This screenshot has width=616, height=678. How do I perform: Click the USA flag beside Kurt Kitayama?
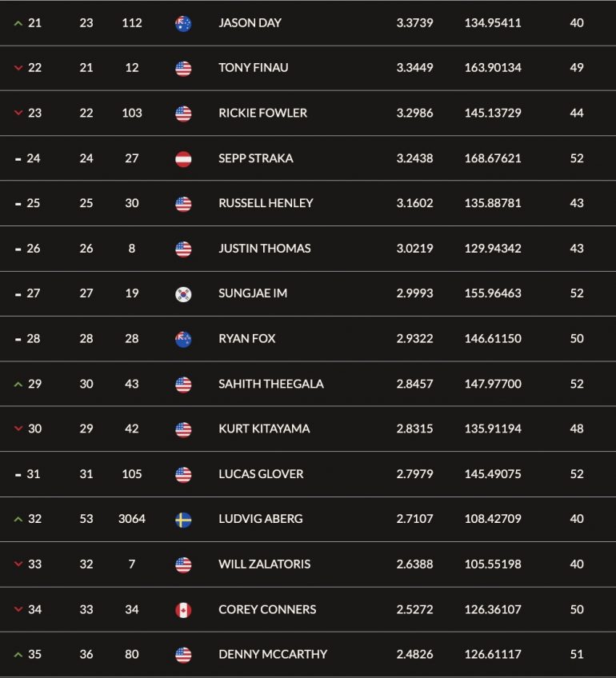[183, 429]
